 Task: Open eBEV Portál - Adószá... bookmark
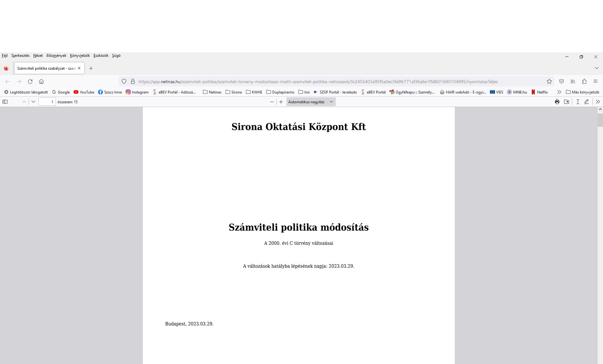tap(174, 92)
